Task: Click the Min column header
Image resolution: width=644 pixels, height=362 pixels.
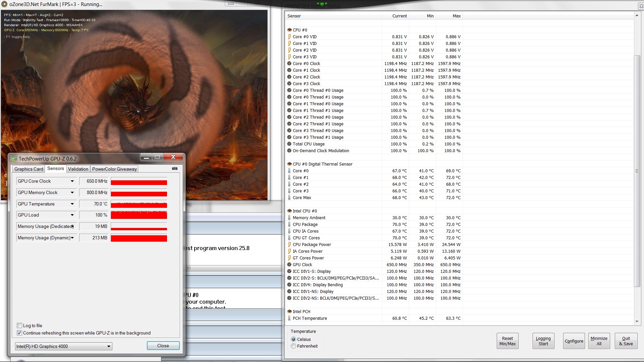Action: coord(422,16)
